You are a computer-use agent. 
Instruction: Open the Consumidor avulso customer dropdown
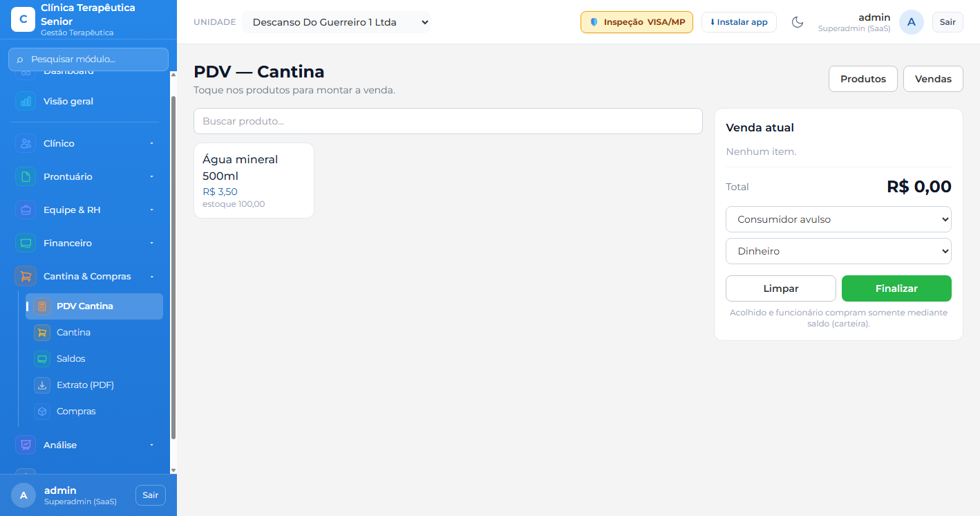tap(838, 219)
